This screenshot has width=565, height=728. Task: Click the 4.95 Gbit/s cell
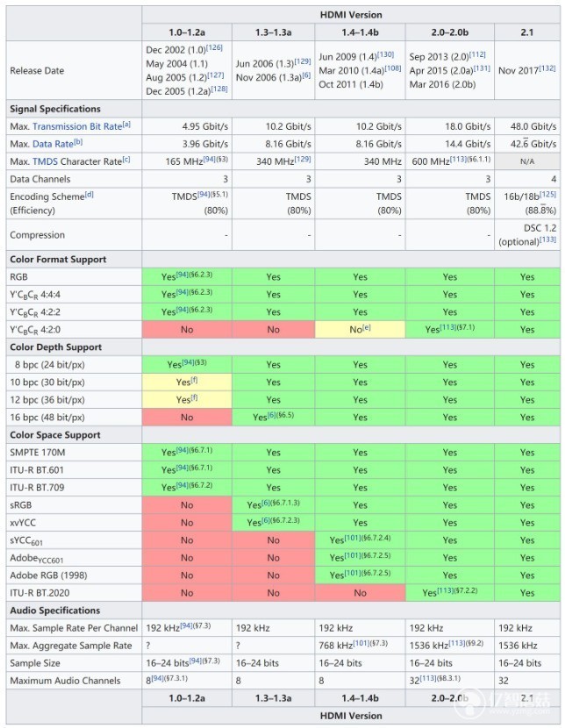(x=187, y=126)
